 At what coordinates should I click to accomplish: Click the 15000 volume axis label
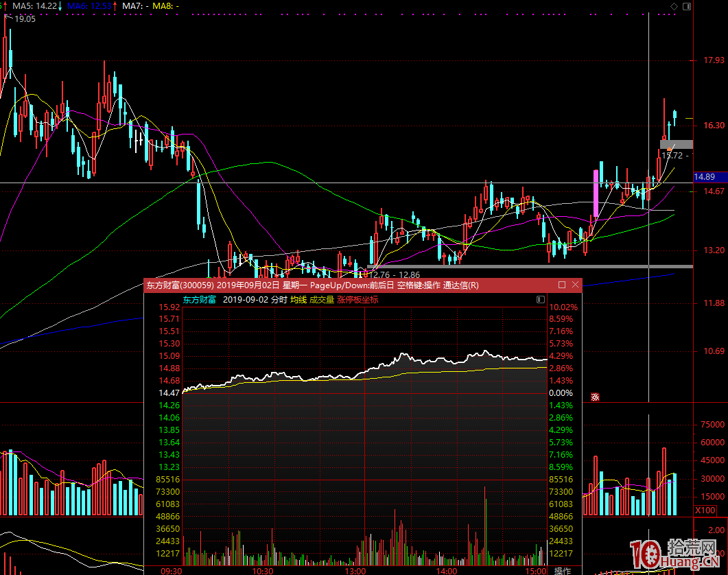(712, 497)
